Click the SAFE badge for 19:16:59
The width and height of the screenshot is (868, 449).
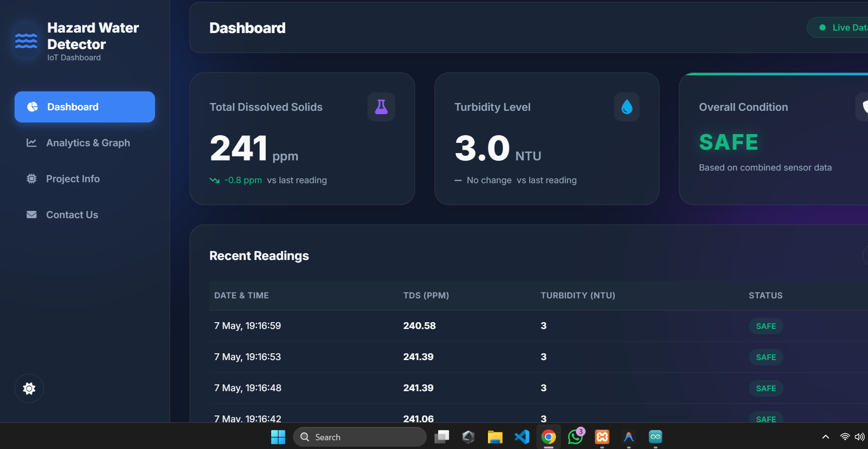(766, 326)
